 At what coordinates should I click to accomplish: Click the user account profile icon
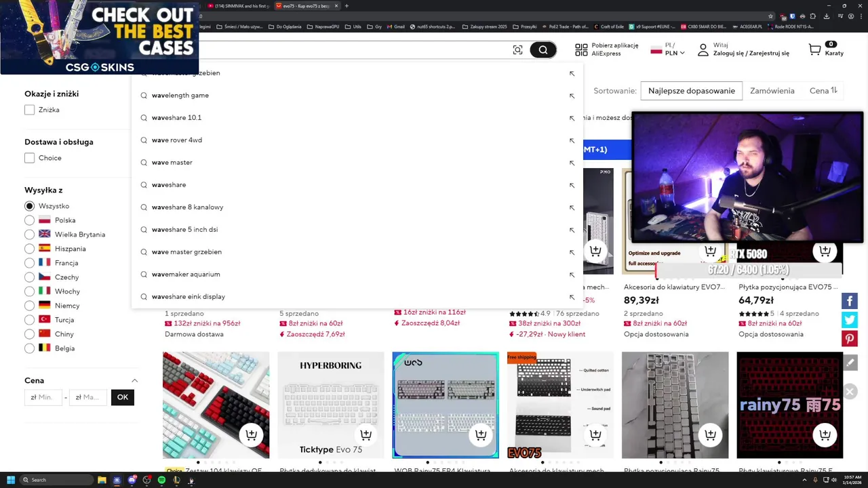click(703, 49)
